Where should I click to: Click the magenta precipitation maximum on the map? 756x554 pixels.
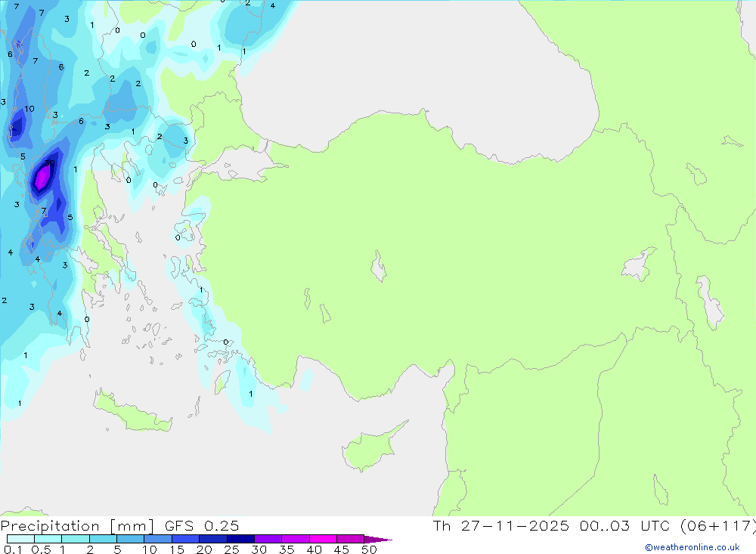click(42, 178)
